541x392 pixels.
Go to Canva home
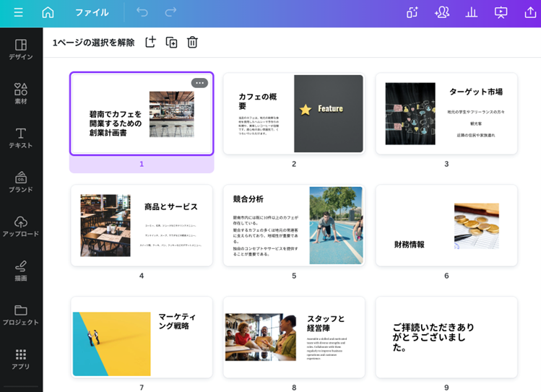48,13
